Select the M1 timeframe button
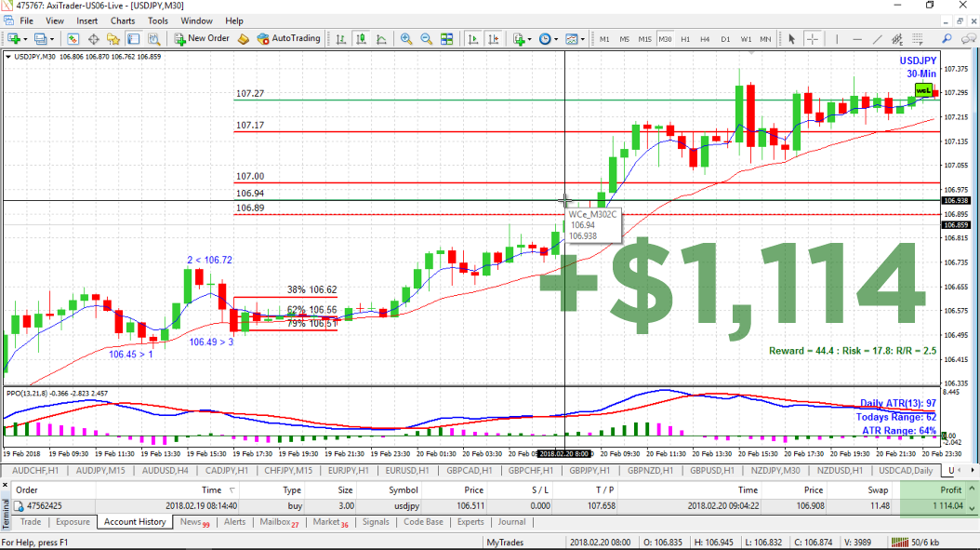Viewport: 980px width, 550px height. 604,39
